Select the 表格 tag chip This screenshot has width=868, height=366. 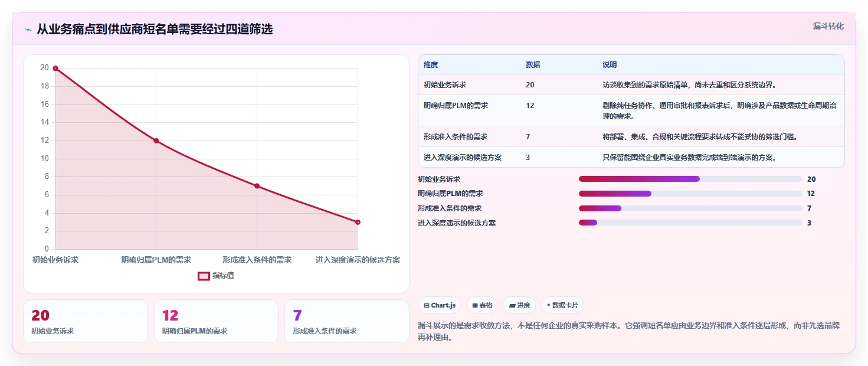pos(482,305)
